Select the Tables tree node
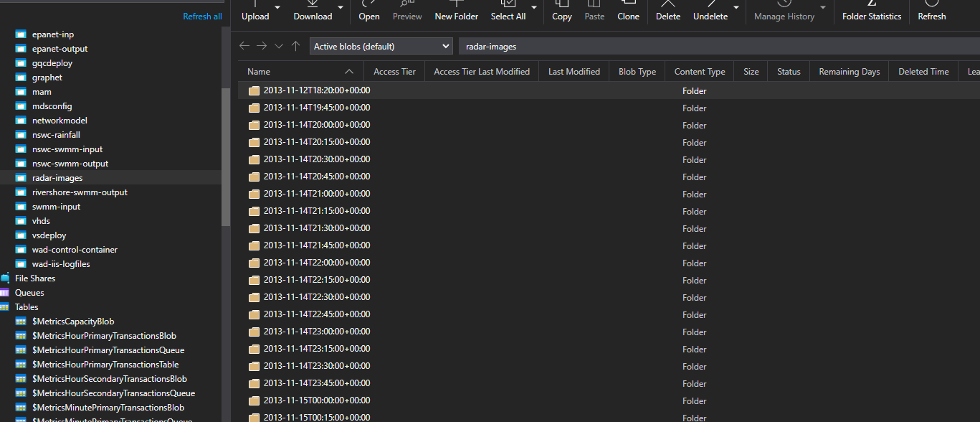The image size is (980, 422). click(27, 307)
